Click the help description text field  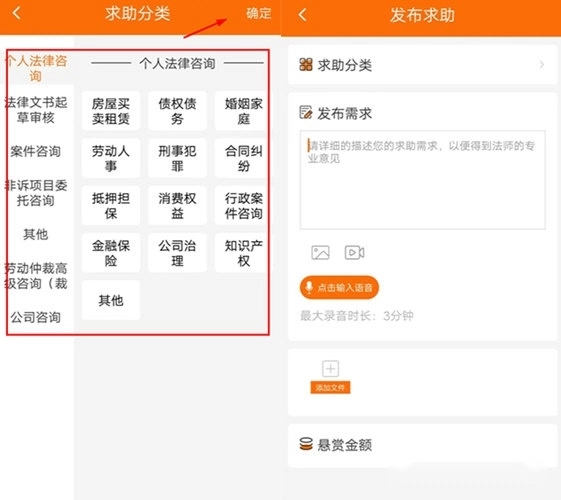(423, 180)
